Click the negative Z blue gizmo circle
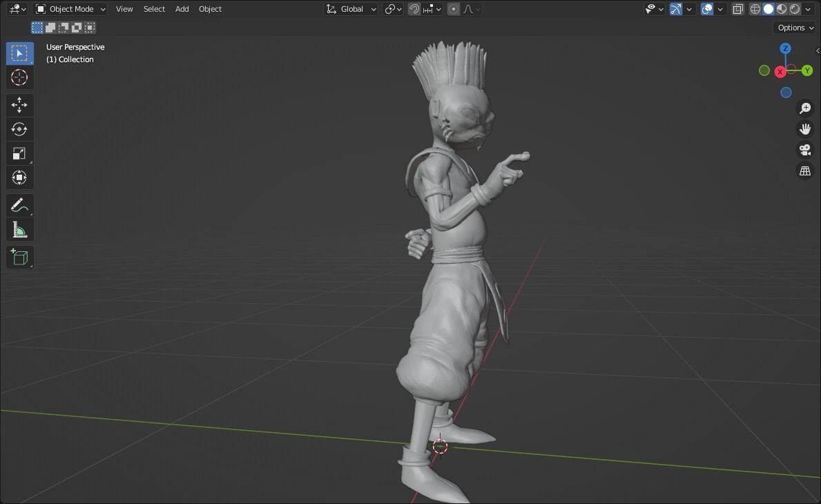The height and width of the screenshot is (504, 821). (786, 93)
